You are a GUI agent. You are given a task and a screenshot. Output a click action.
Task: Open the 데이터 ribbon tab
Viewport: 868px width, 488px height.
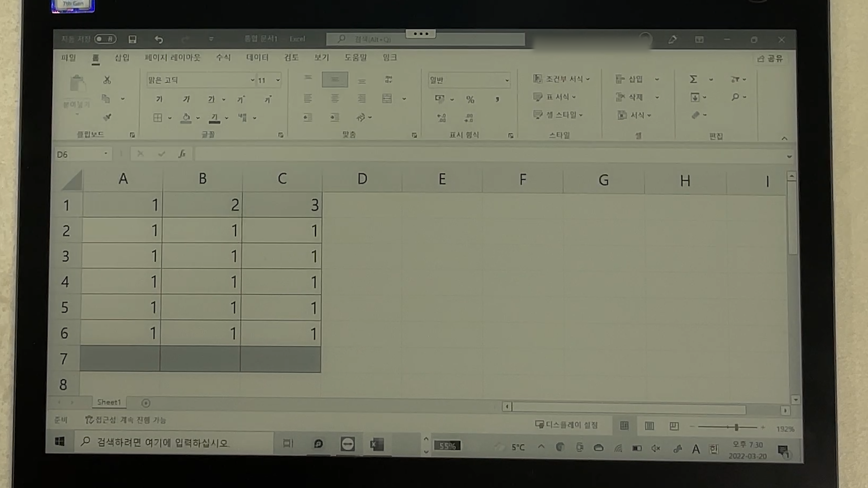point(257,57)
